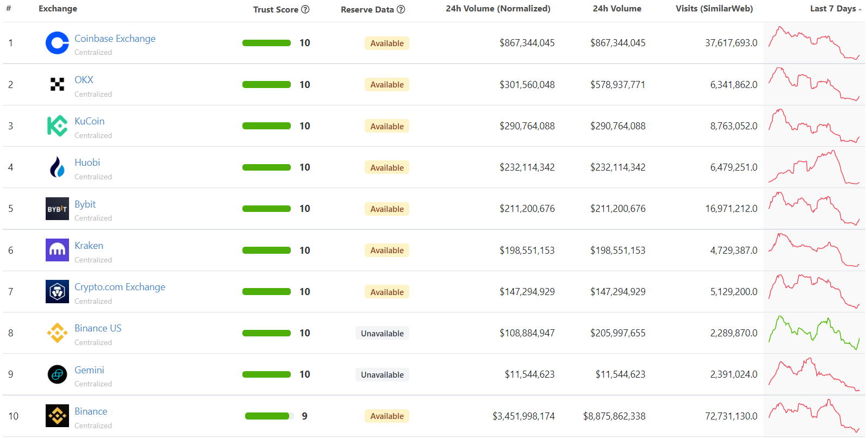
Task: Click visits value 16,971,212.0 for Bybit
Action: 731,209
